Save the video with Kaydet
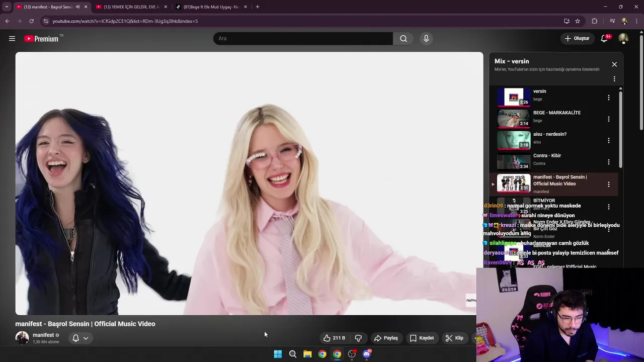The width and height of the screenshot is (644, 362). click(x=422, y=338)
